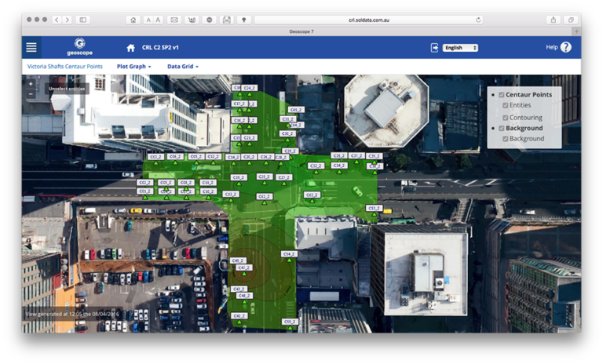
Task: Click the CRL C2 SP2 v1 project link
Action: [164, 48]
